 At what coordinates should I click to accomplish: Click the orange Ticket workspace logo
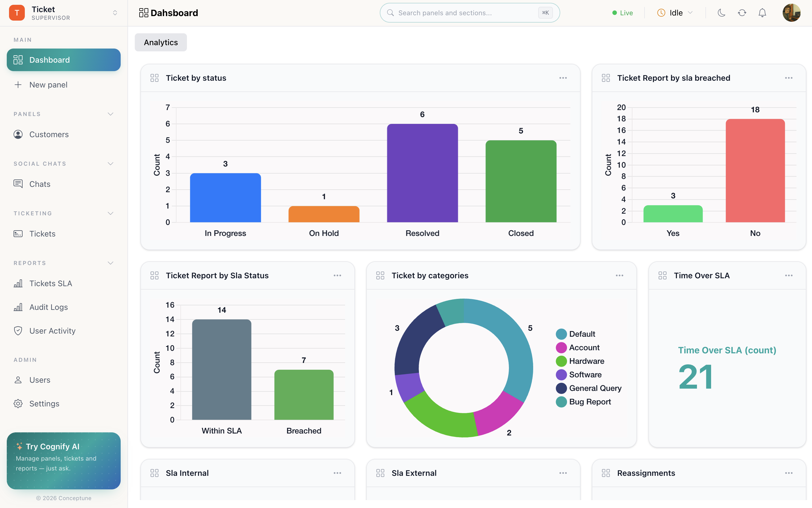coord(17,13)
